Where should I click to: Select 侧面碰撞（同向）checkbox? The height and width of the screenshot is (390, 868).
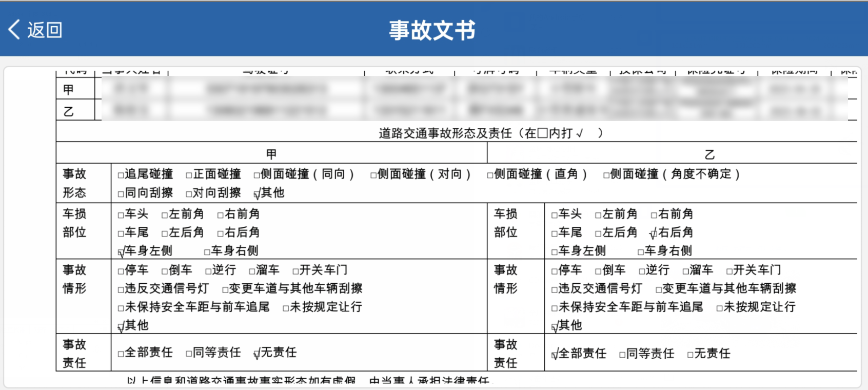[x=257, y=175]
